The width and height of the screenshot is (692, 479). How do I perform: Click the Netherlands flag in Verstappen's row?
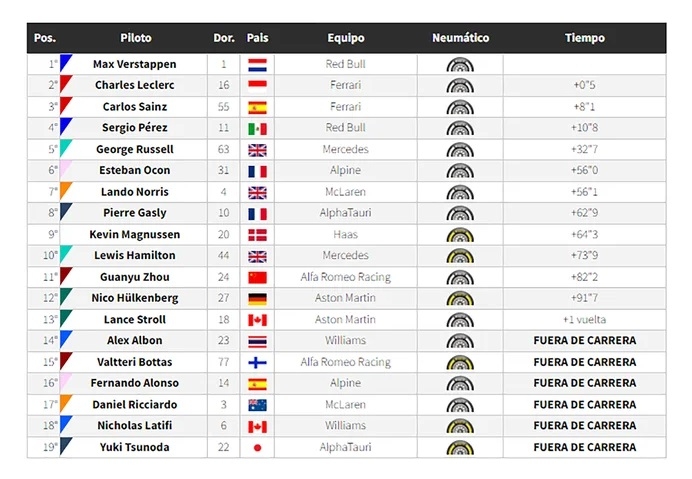(257, 64)
